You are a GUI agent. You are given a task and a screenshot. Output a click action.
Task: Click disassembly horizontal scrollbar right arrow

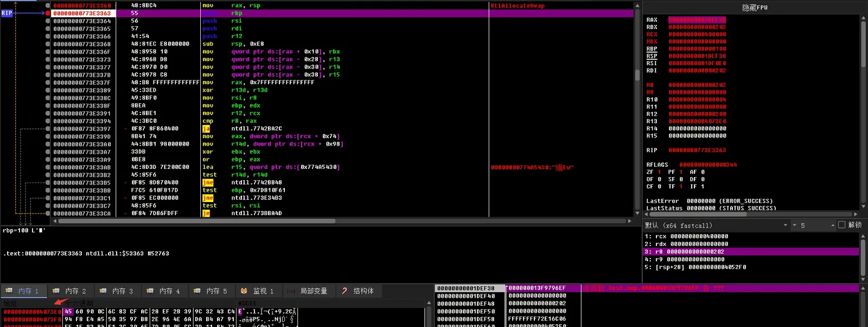[629, 221]
